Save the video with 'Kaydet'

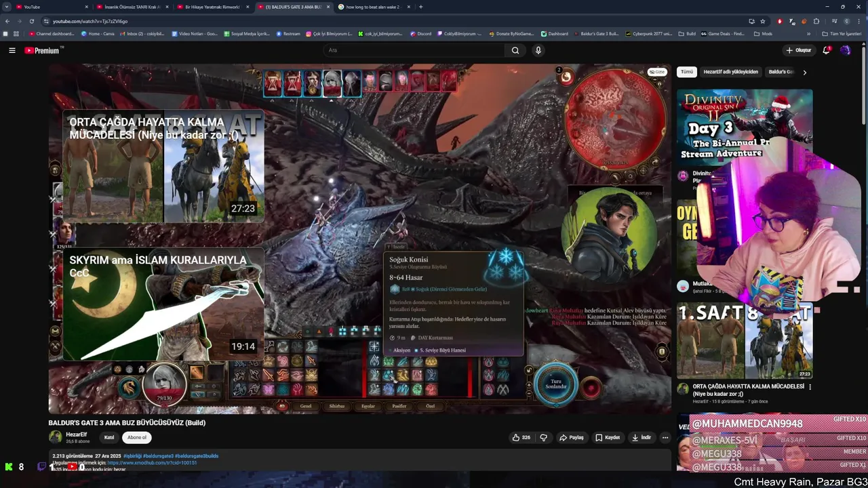[x=608, y=437]
